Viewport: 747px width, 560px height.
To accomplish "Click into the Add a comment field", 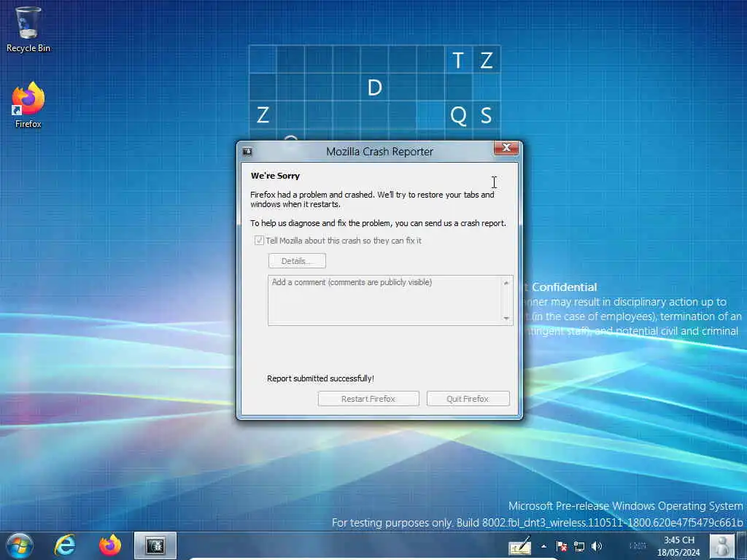I will (385, 300).
